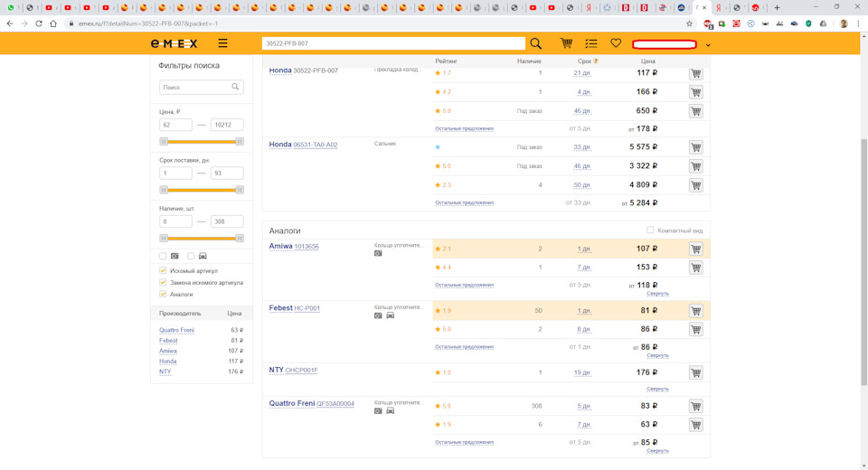This screenshot has width=868, height=470.
Task: Open the orders list icon in header
Action: pos(591,43)
